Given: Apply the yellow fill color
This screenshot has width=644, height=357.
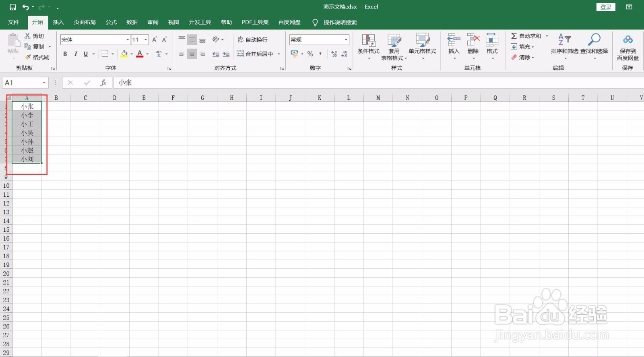Looking at the screenshot, I should click(x=124, y=54).
